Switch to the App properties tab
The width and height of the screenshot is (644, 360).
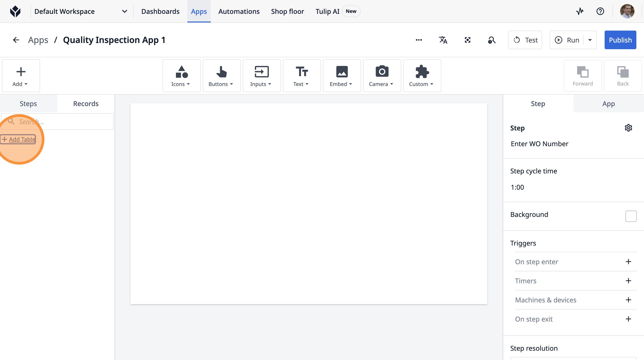pyautogui.click(x=608, y=104)
